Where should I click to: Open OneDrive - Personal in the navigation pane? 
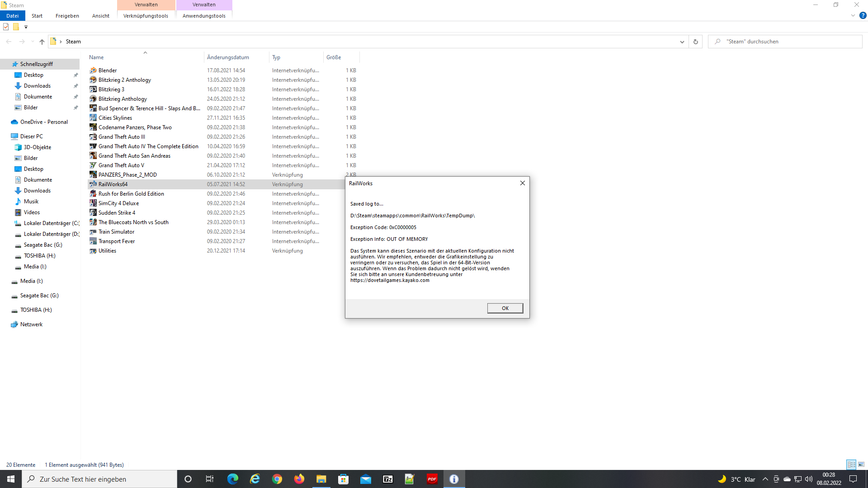[x=44, y=122]
